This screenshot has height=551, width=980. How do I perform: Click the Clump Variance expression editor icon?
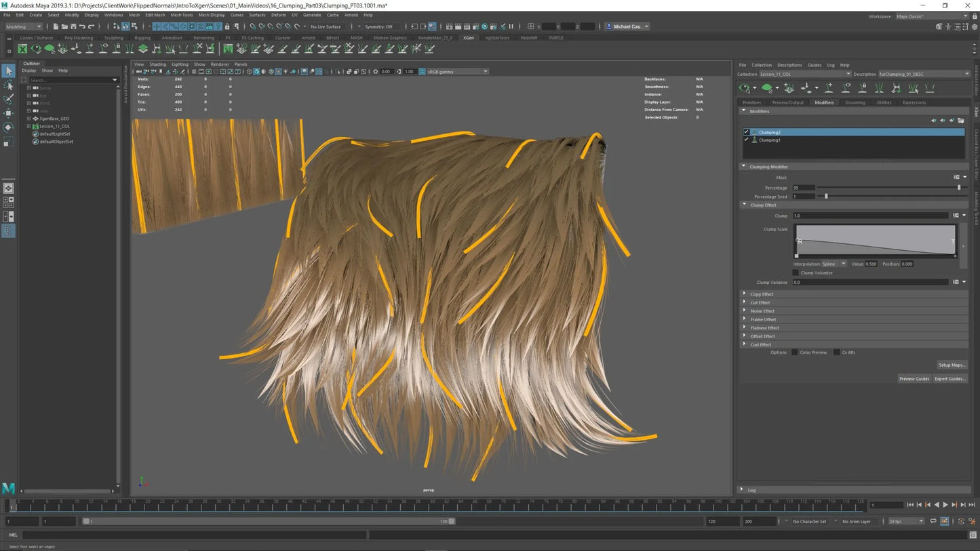click(956, 282)
